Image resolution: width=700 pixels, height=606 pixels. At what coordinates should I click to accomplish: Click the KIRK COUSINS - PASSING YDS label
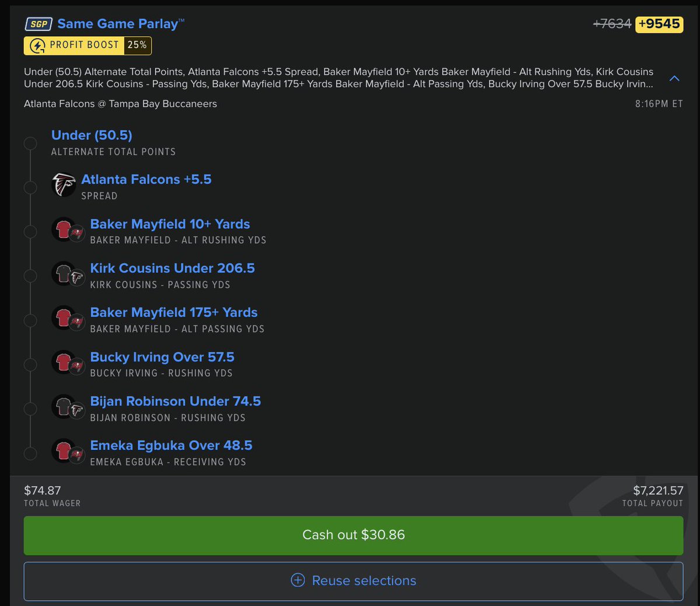pos(160,285)
